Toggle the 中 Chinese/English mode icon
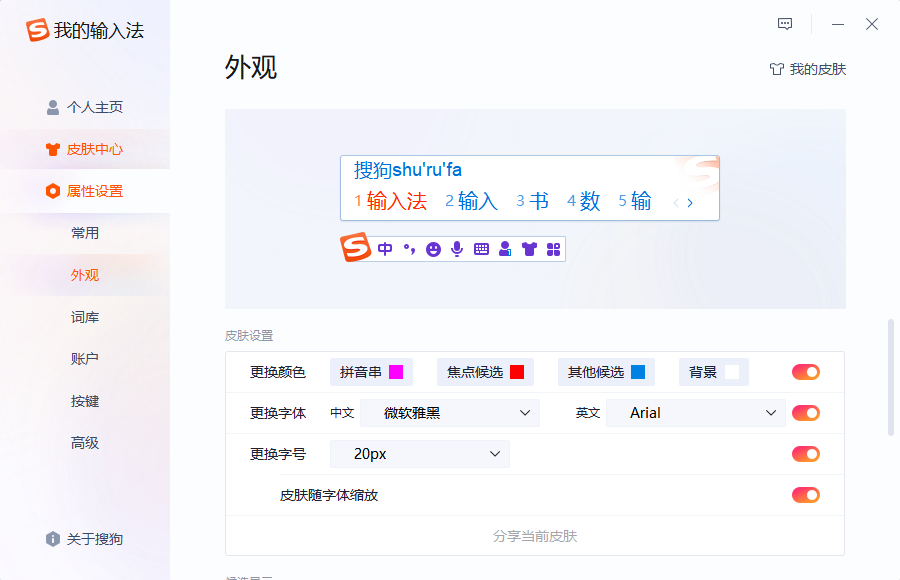 pyautogui.click(x=385, y=249)
